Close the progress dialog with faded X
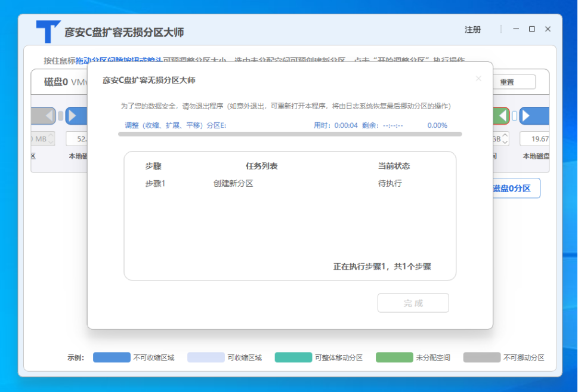 click(x=478, y=79)
